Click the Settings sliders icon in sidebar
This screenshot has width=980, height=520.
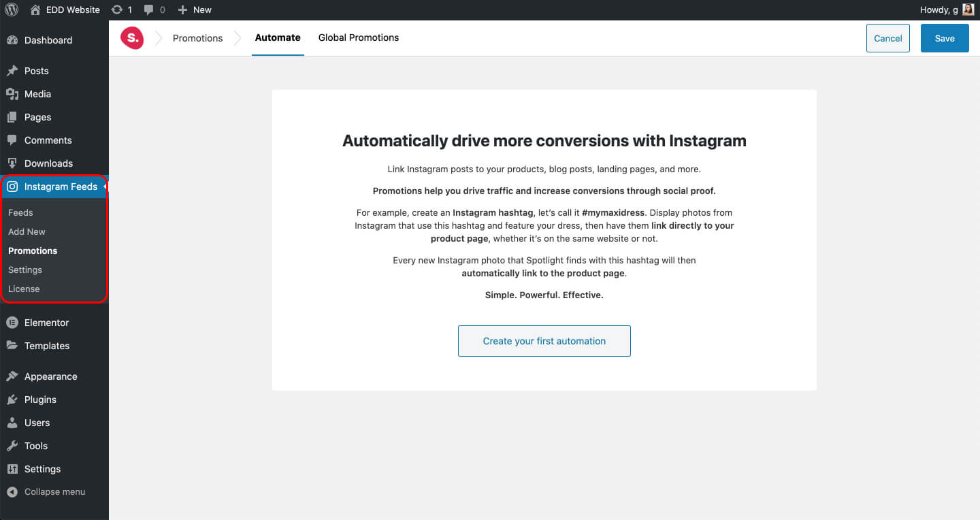[x=12, y=469]
